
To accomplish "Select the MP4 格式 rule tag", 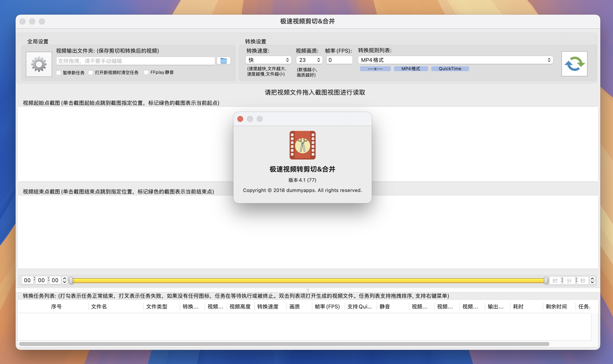I will (x=411, y=69).
